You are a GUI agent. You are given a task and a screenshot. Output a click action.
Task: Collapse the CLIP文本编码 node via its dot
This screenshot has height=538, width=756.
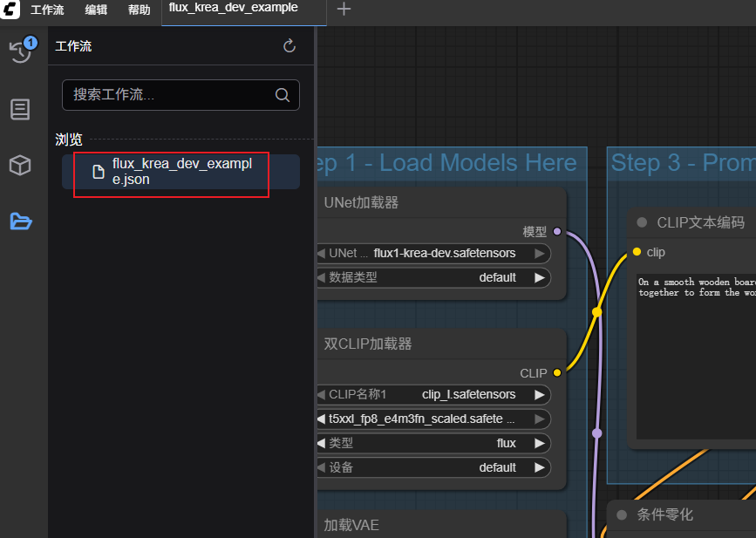click(x=642, y=222)
